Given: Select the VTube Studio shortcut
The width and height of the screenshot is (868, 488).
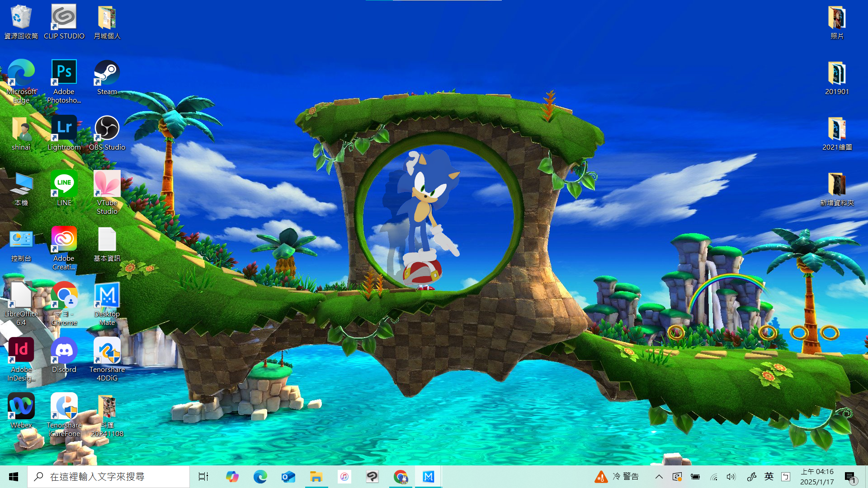Looking at the screenshot, I should pos(107,192).
